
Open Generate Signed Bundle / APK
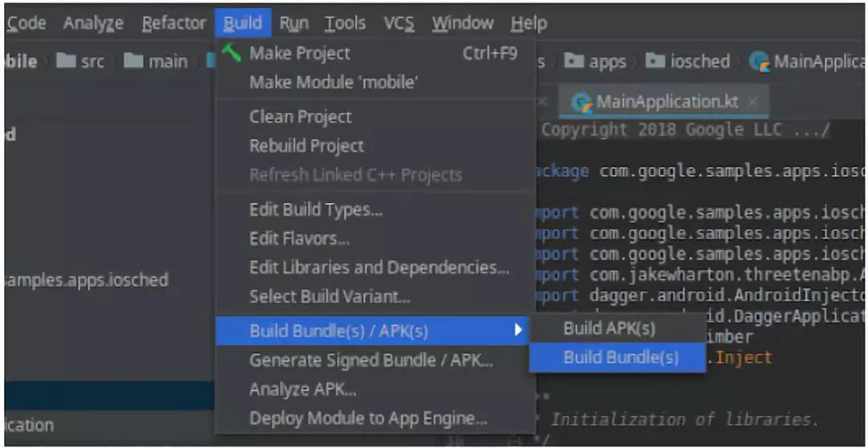pos(375,360)
